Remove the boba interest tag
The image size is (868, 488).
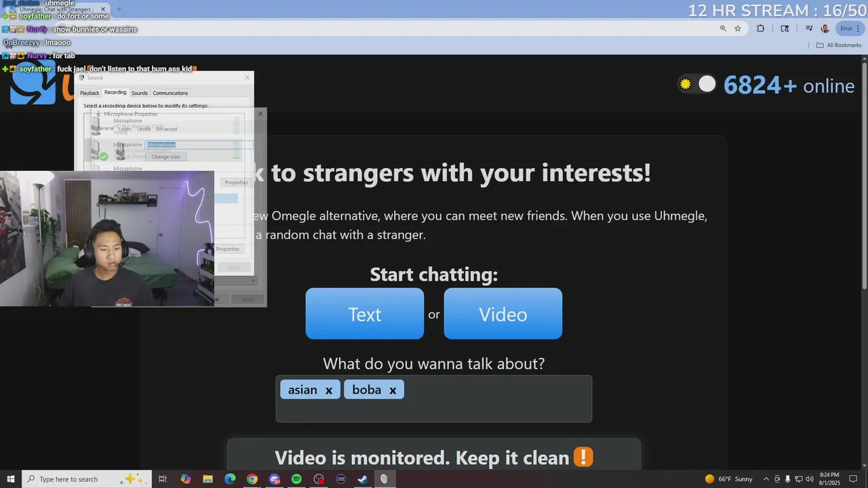tap(393, 390)
